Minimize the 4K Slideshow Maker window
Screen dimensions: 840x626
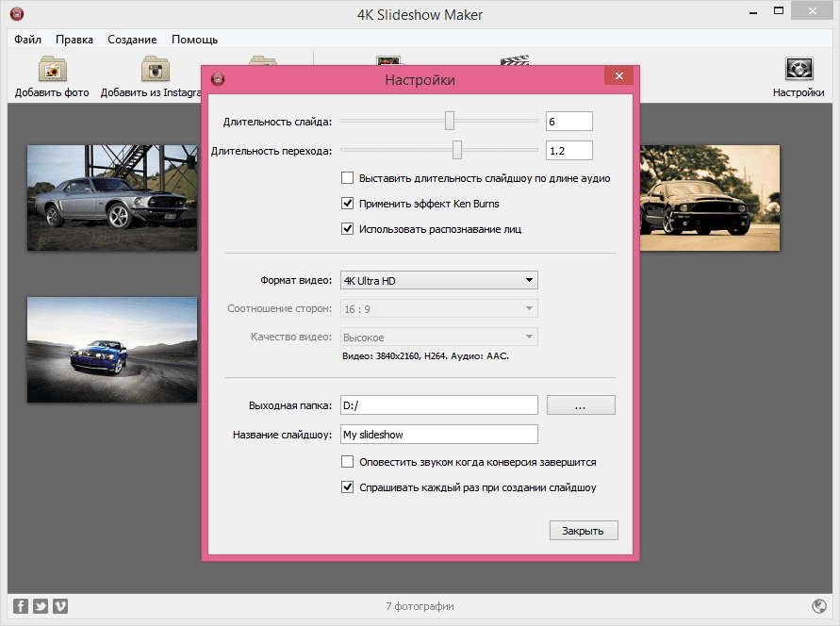[x=753, y=11]
